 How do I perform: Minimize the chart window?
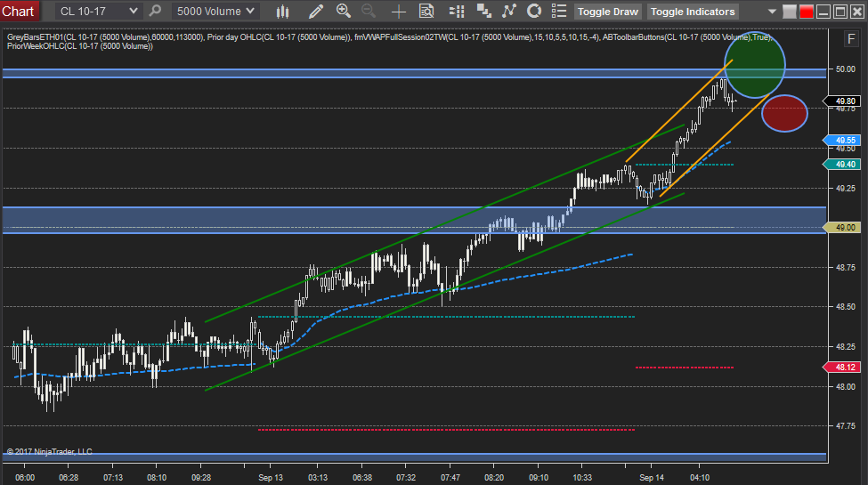click(823, 12)
